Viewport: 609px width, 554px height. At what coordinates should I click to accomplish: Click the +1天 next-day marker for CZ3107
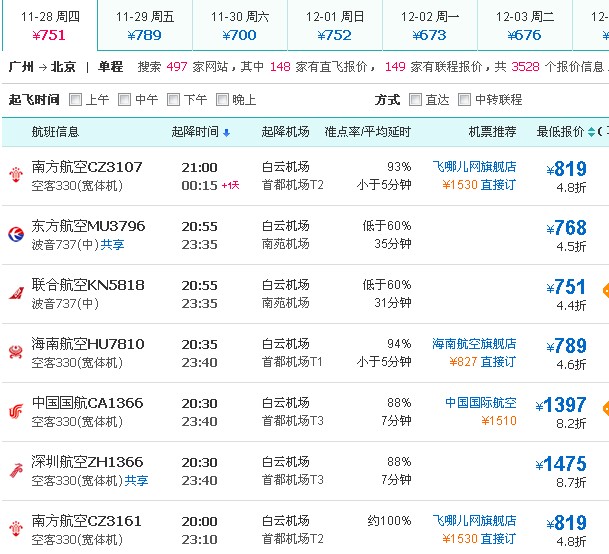point(230,186)
